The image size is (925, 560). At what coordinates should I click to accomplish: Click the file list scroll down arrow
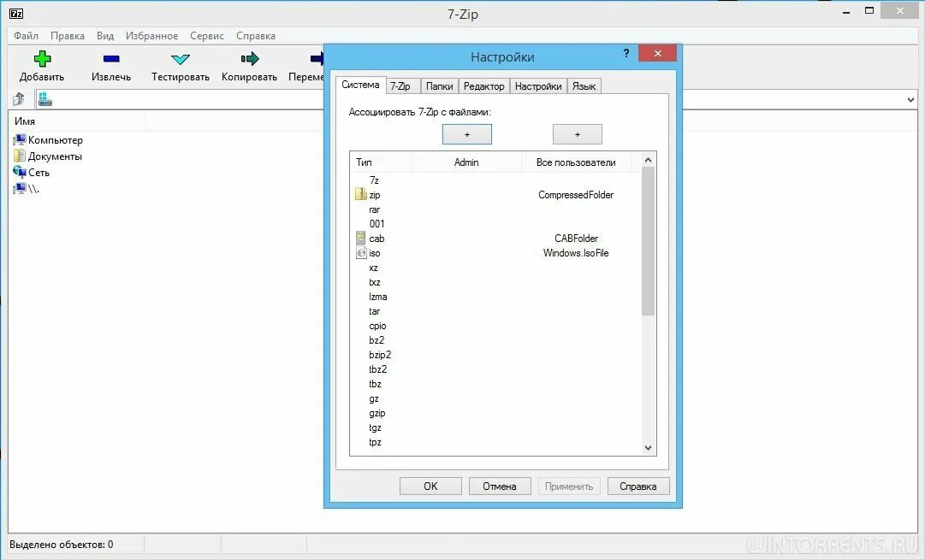(648, 448)
